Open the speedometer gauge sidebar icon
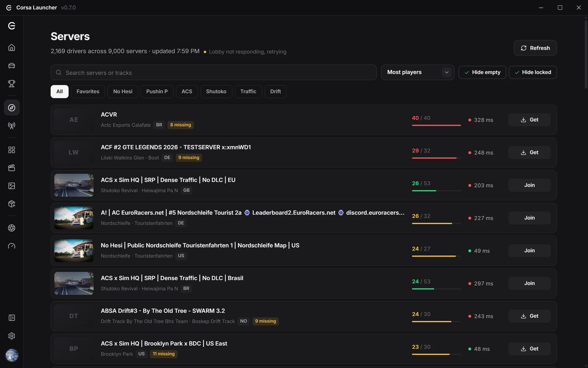Screen dimensions: 588x368 click(12, 246)
